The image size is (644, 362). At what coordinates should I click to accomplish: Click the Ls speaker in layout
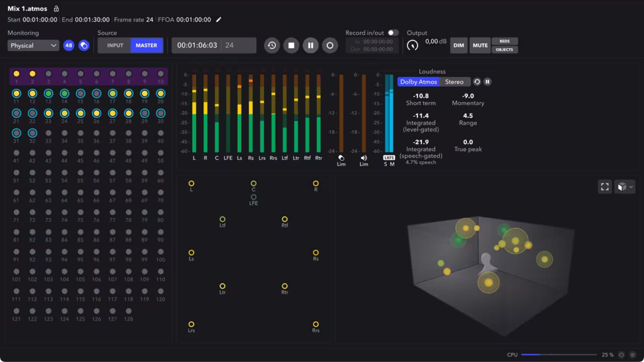191,253
